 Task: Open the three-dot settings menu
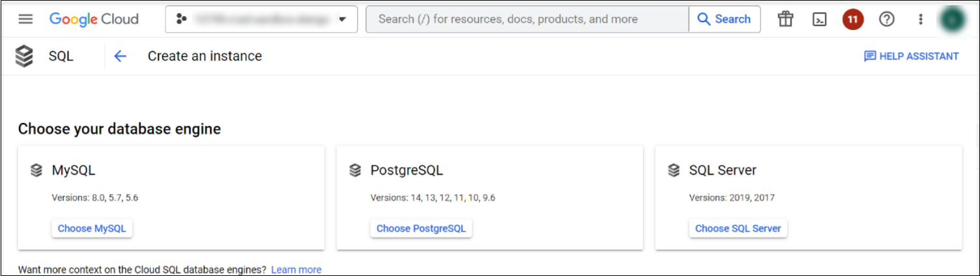(x=921, y=19)
